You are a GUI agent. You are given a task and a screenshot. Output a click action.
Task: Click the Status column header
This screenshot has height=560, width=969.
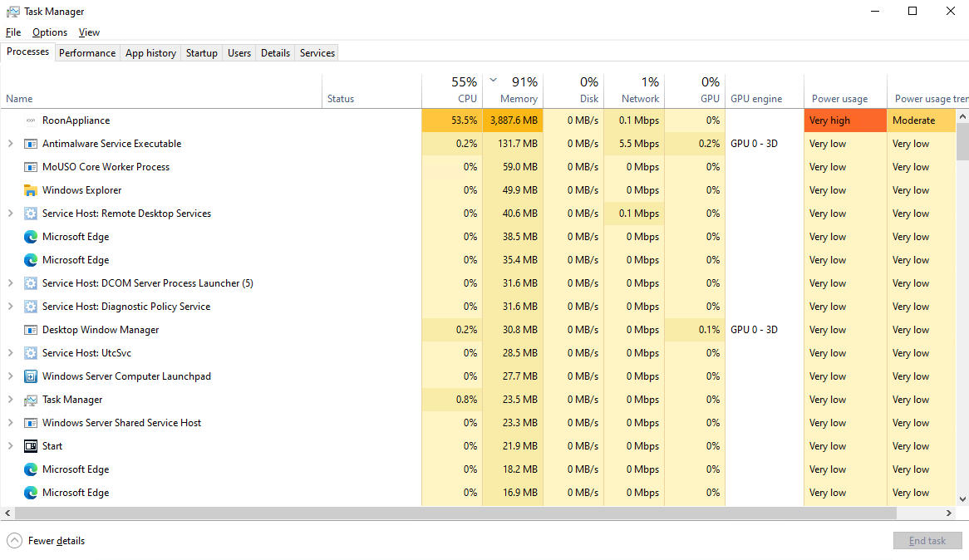click(x=371, y=91)
